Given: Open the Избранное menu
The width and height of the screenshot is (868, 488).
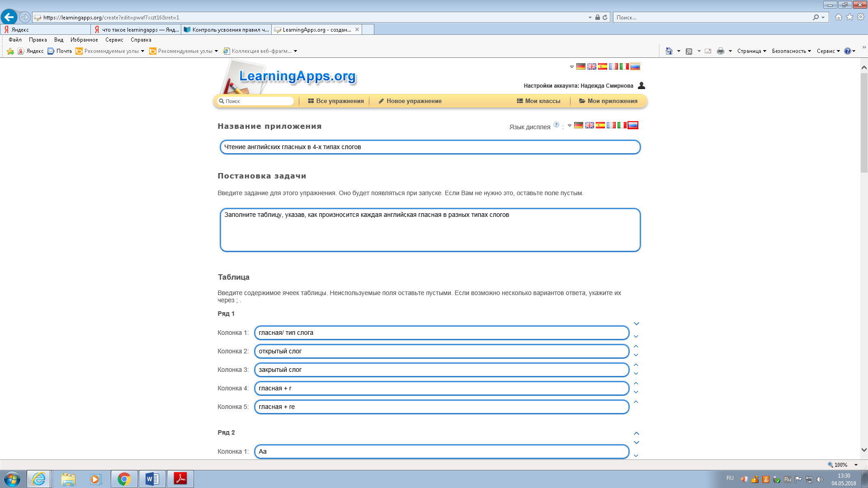Looking at the screenshot, I should coord(84,40).
